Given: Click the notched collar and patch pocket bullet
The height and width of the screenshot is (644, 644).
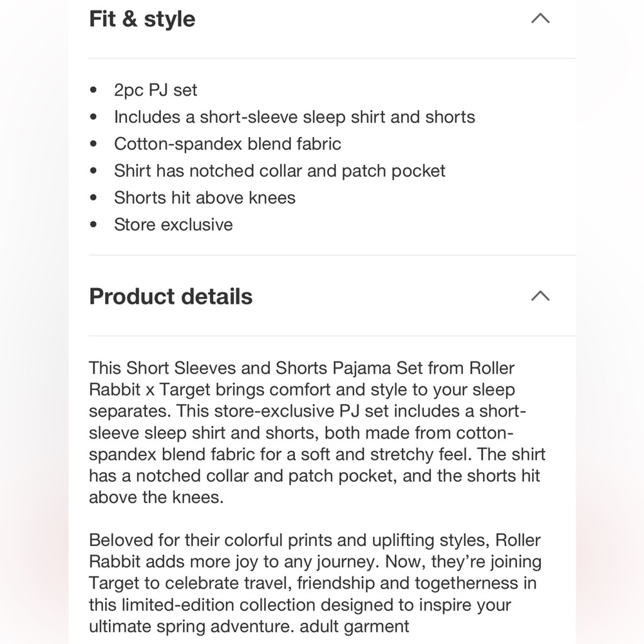Looking at the screenshot, I should [279, 171].
